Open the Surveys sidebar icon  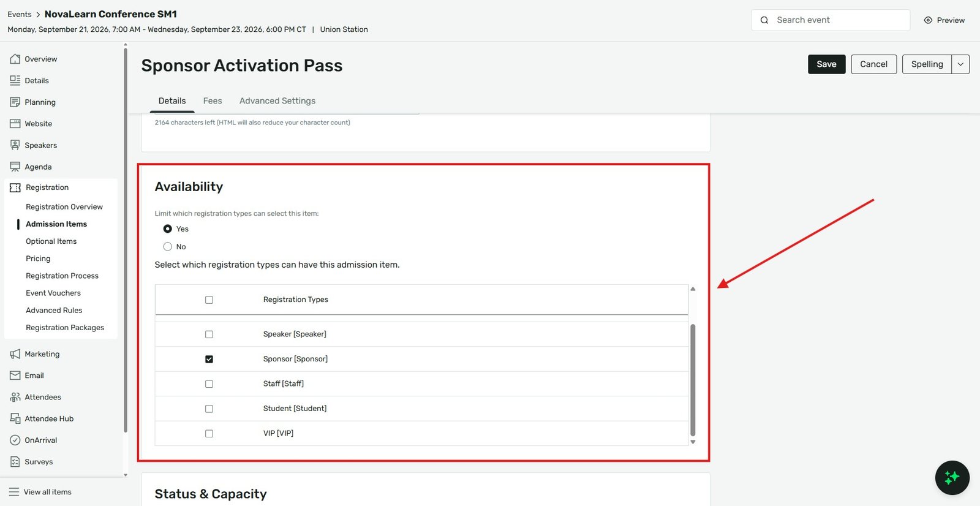[15, 462]
